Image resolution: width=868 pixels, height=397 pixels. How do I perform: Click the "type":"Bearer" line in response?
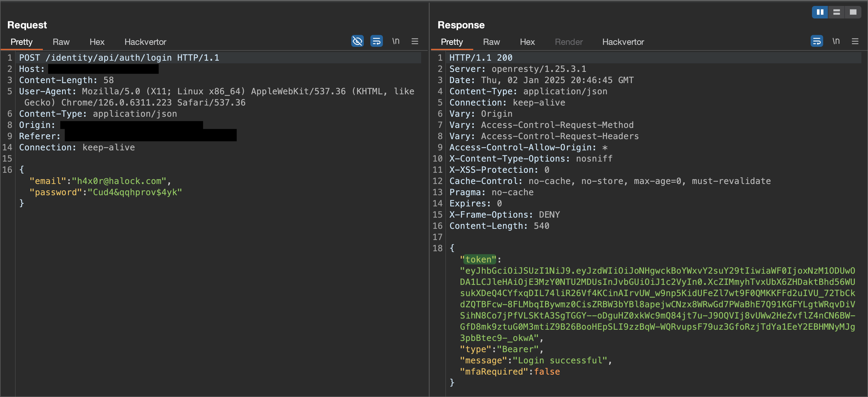(x=502, y=349)
